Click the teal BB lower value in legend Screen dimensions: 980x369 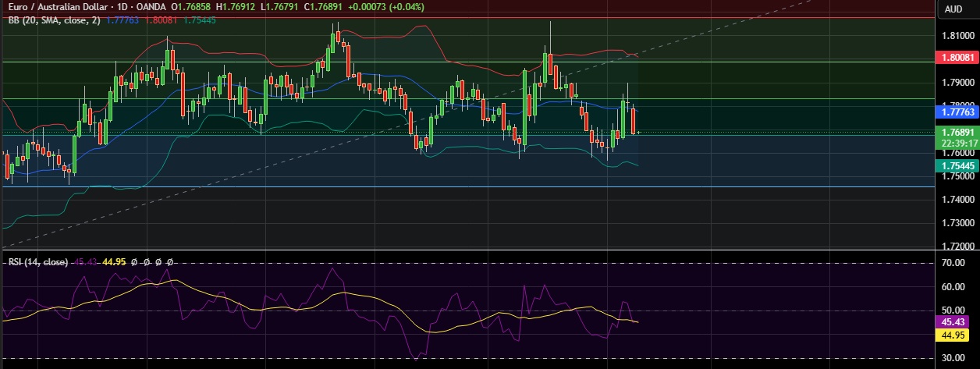coord(200,20)
